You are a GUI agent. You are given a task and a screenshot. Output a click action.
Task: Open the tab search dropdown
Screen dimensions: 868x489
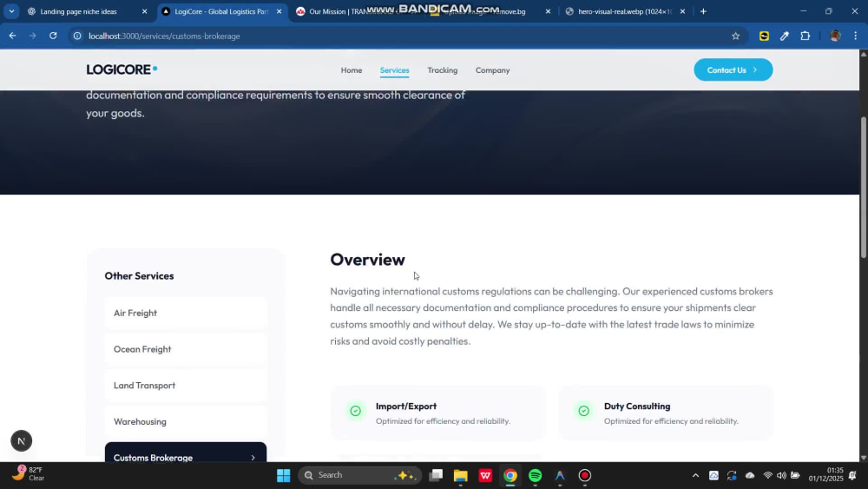pyautogui.click(x=11, y=11)
